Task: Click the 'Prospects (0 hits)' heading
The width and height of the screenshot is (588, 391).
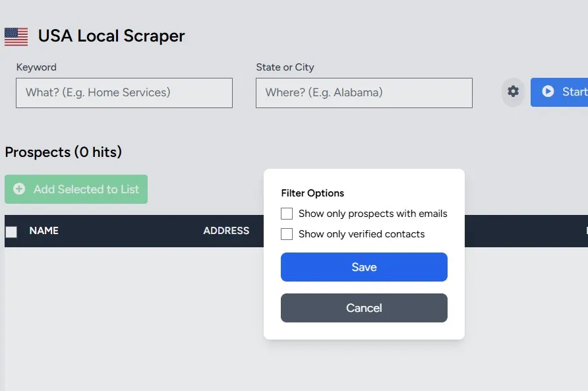Action: click(63, 152)
